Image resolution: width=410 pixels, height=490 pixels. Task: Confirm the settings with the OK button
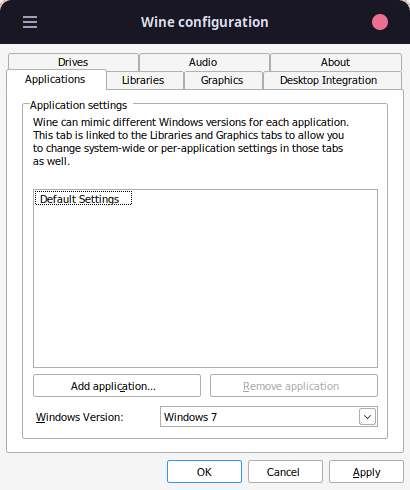click(204, 472)
